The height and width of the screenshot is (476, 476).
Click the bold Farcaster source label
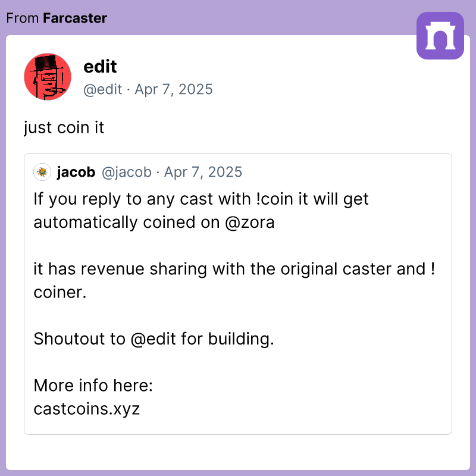coord(75,18)
